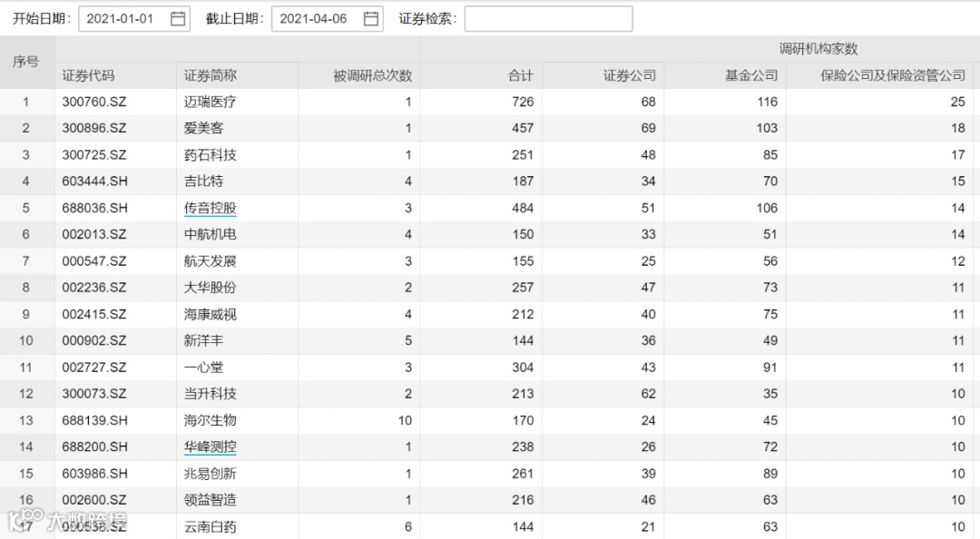Sort by the 证券简称 column header
The image size is (980, 539).
click(210, 75)
